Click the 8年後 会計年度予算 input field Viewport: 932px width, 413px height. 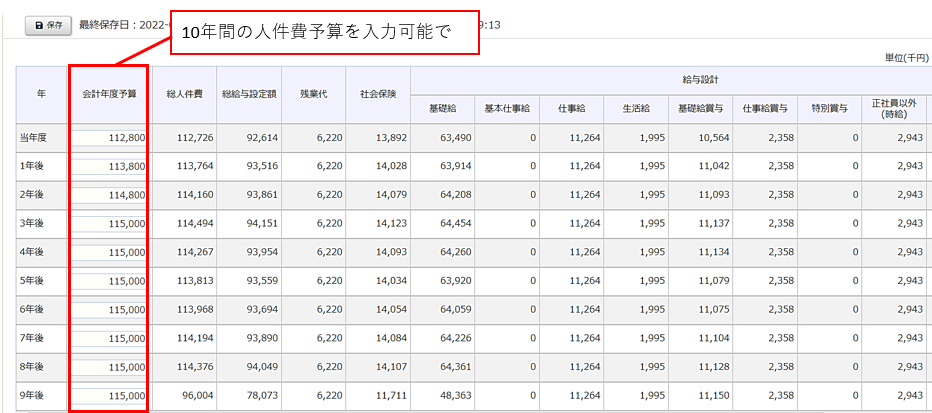pos(109,367)
